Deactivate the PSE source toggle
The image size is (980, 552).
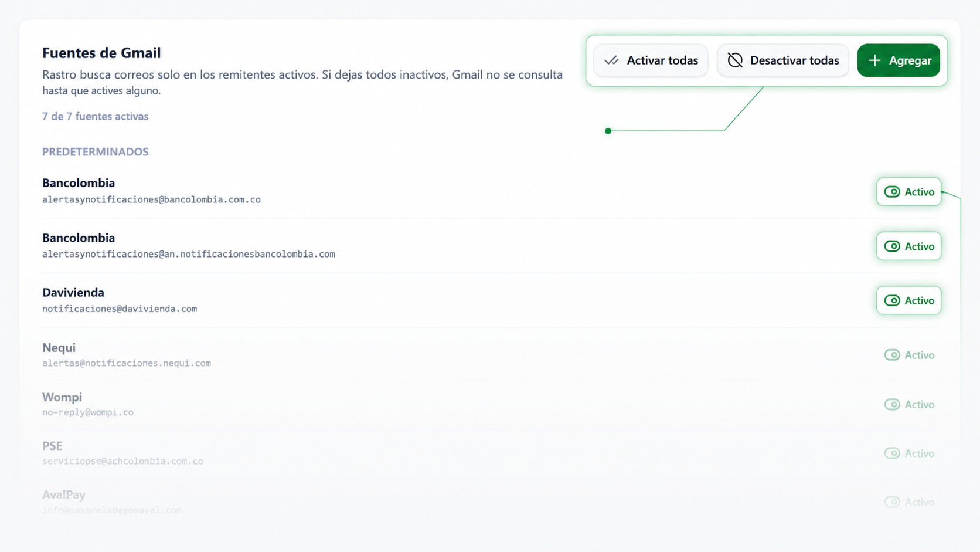click(x=909, y=453)
